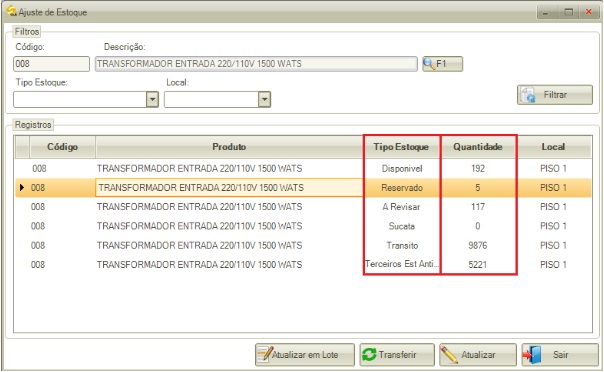The image size is (604, 372).
Task: Click code 008 in the A Revisar row
Action: point(38,207)
